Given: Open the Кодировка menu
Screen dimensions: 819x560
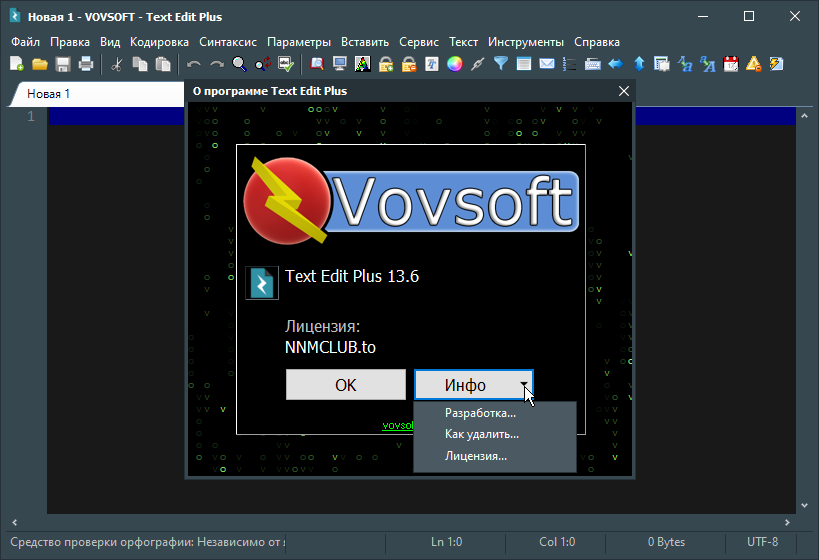Looking at the screenshot, I should click(x=159, y=42).
